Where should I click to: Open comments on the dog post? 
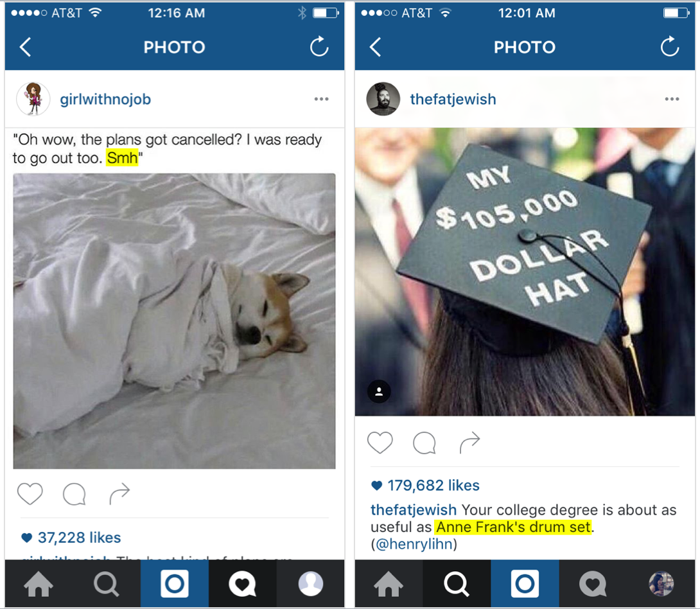74,494
